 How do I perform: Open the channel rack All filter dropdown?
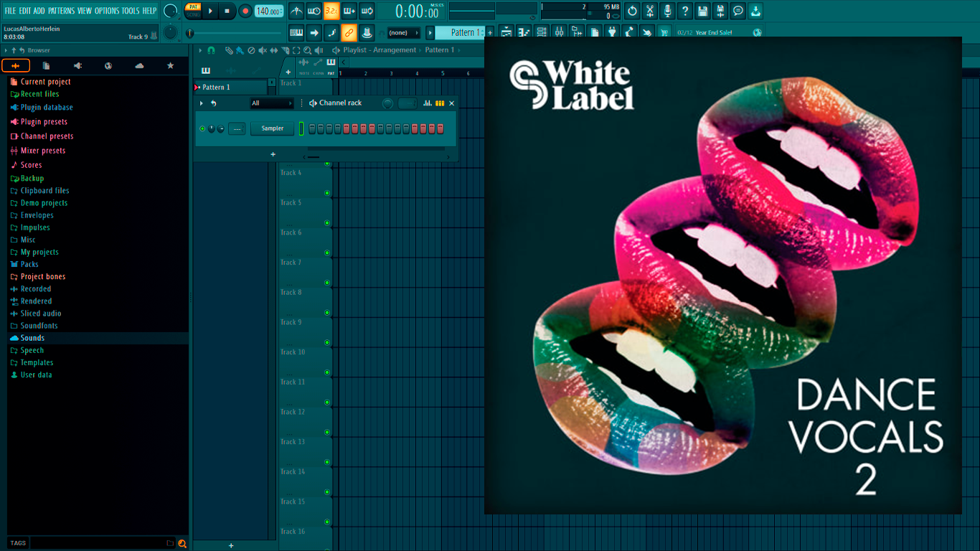click(x=272, y=103)
